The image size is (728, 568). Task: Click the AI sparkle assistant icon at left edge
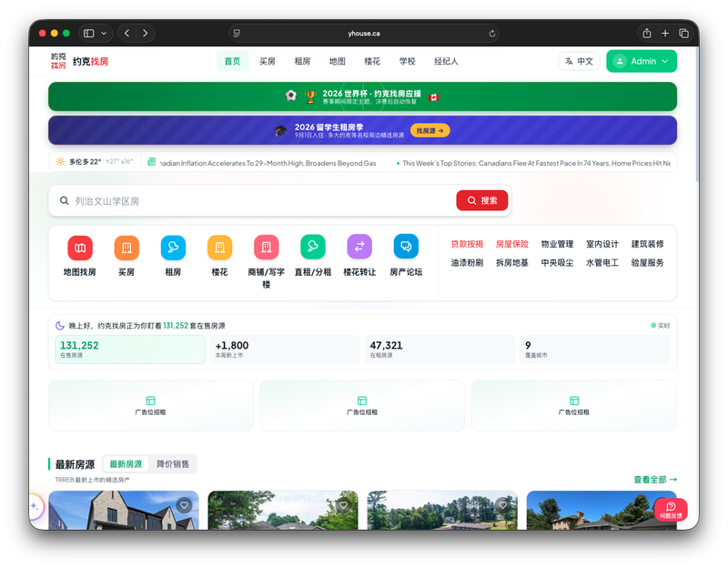pyautogui.click(x=35, y=506)
